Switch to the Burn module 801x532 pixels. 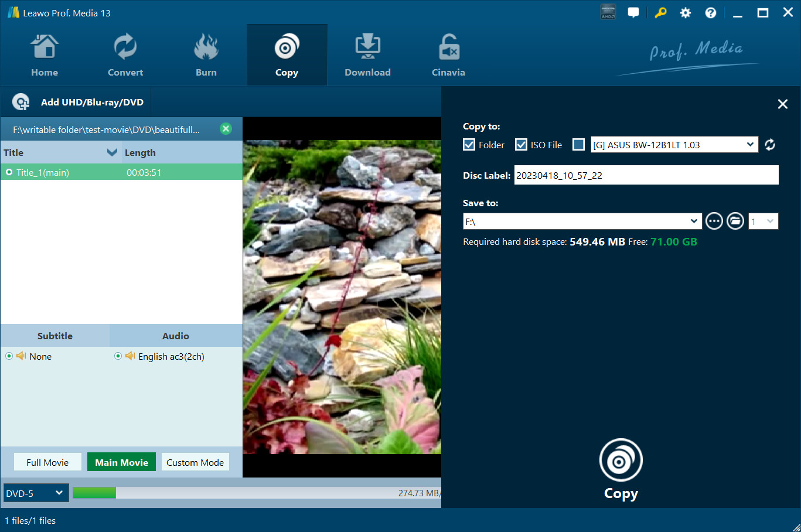click(206, 55)
